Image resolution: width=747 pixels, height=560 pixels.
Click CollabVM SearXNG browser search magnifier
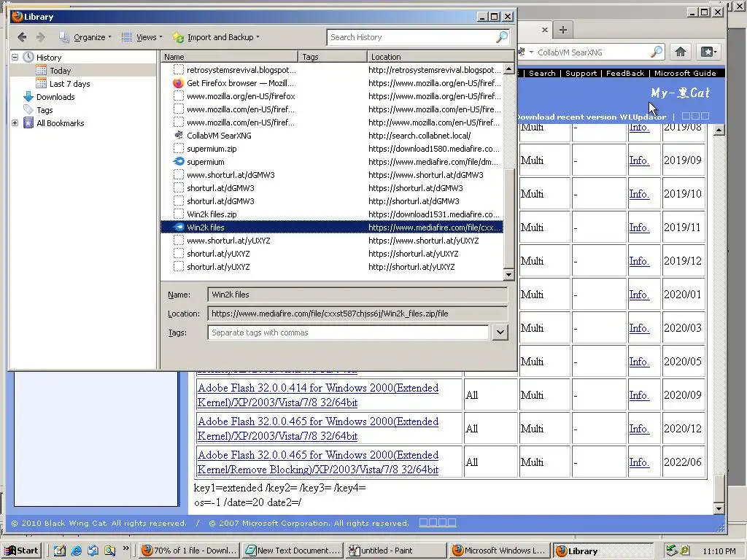click(657, 52)
